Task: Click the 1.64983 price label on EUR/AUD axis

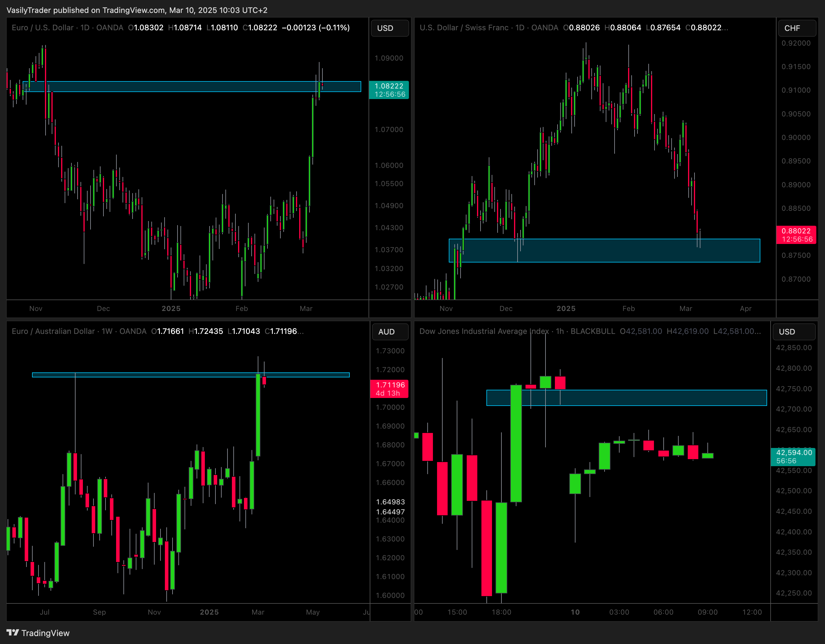Action: 390,502
